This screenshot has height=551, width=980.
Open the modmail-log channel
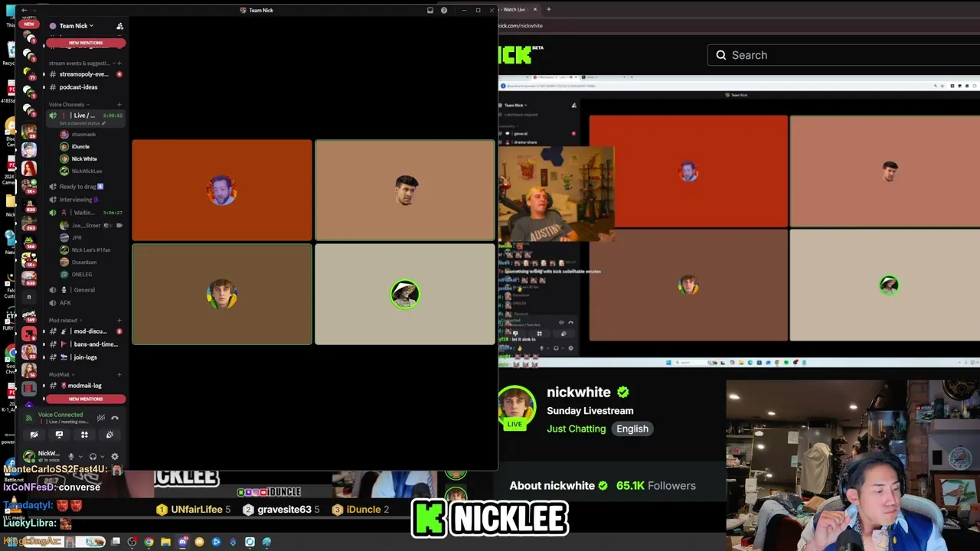[84, 386]
